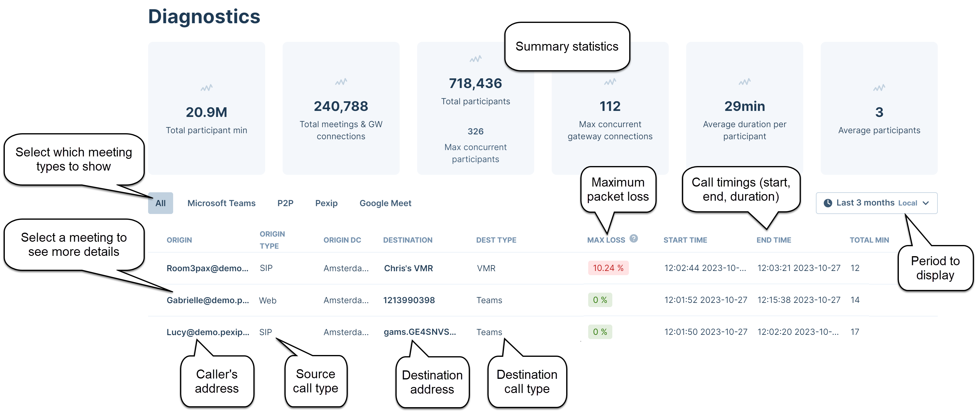Open the Room3pax@demo call details
The height and width of the screenshot is (418, 980).
207,268
